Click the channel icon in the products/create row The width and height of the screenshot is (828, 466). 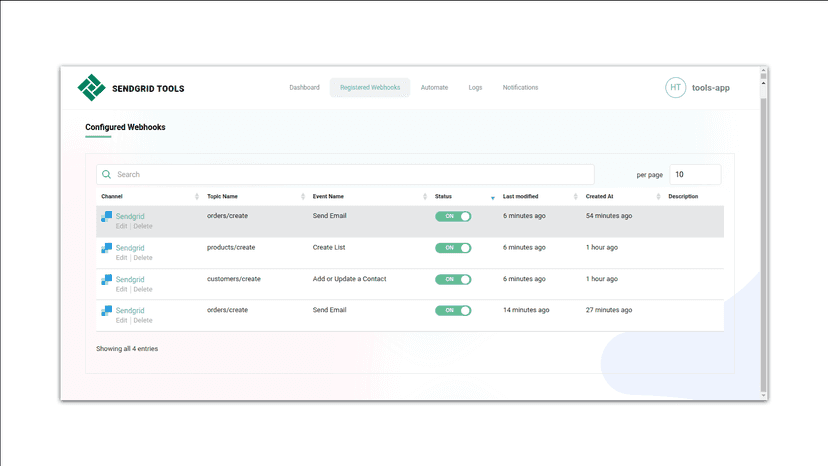(107, 248)
